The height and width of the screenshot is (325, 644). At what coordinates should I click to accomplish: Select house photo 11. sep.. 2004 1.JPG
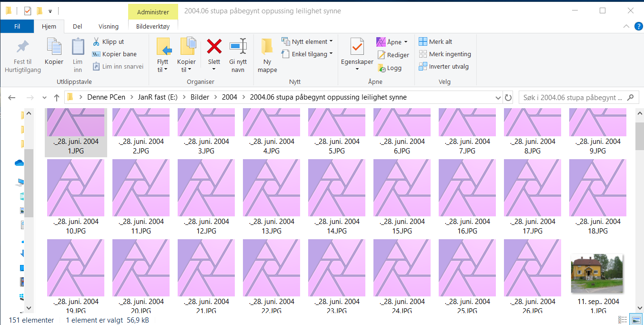(598, 274)
